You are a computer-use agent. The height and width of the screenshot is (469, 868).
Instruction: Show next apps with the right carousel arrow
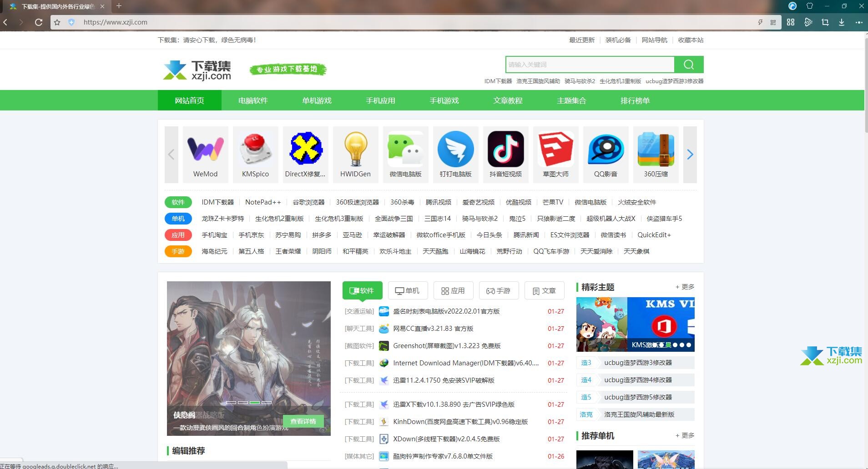click(690, 155)
